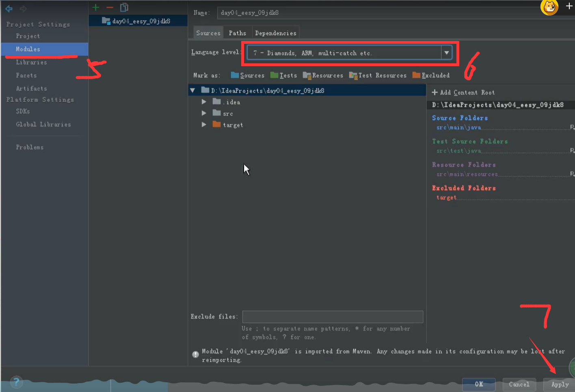
Task: Expand the .idea folder node
Action: click(204, 102)
